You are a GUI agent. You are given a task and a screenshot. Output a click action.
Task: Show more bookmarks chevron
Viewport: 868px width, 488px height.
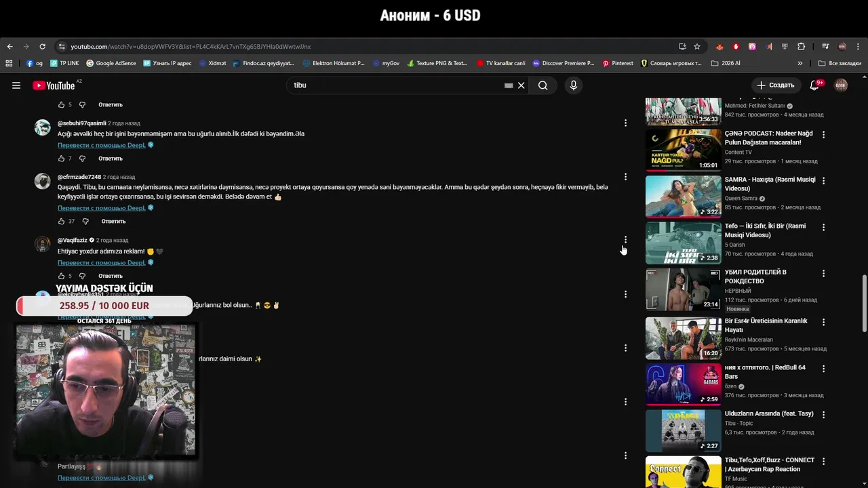point(800,63)
